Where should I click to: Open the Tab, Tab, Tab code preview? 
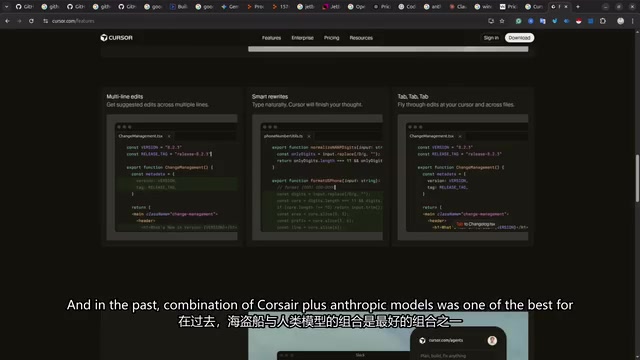pos(463,177)
